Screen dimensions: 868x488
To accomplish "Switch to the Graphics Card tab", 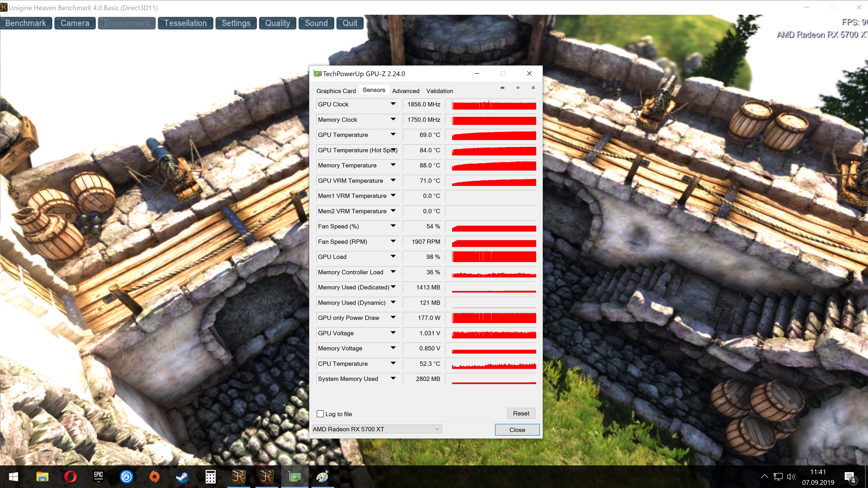I will 336,91.
